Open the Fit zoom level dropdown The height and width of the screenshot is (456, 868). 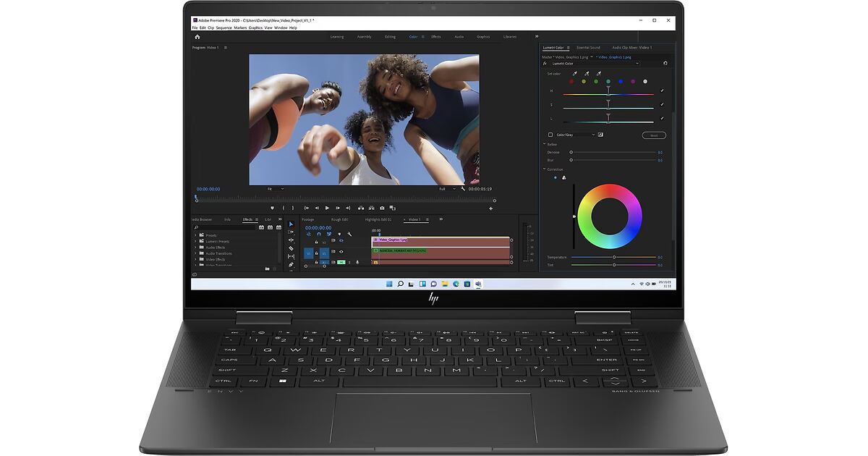(x=276, y=189)
